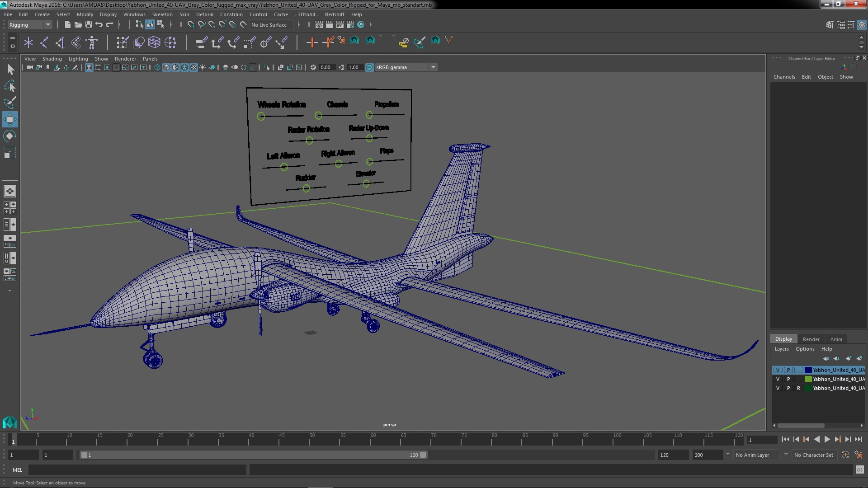Click the blue color swatch of first layer
The image size is (868, 488).
coord(808,370)
